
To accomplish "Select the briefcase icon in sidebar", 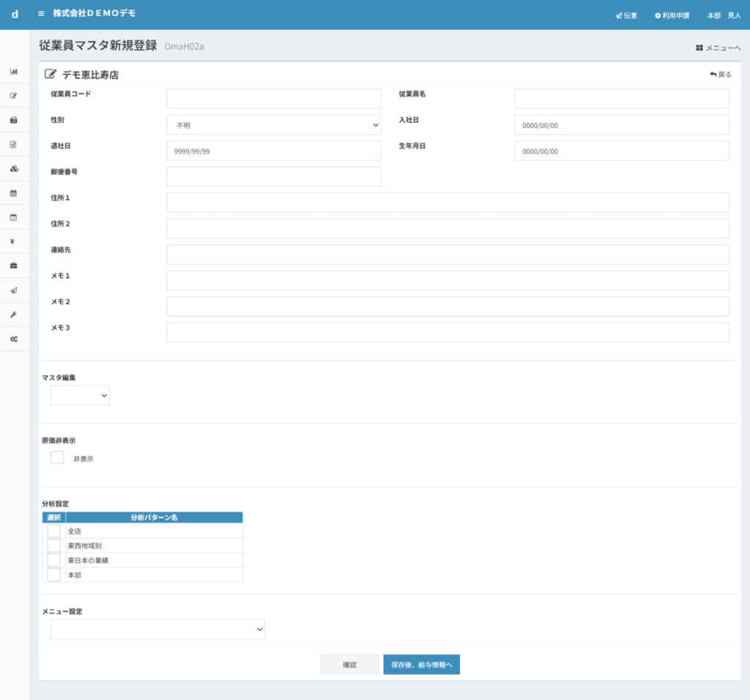I will [x=13, y=265].
